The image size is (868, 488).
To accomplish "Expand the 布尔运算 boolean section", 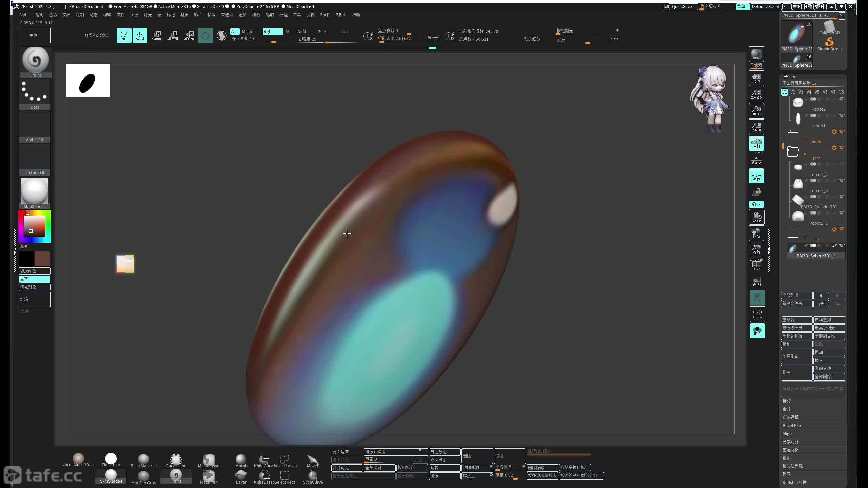I will point(790,417).
